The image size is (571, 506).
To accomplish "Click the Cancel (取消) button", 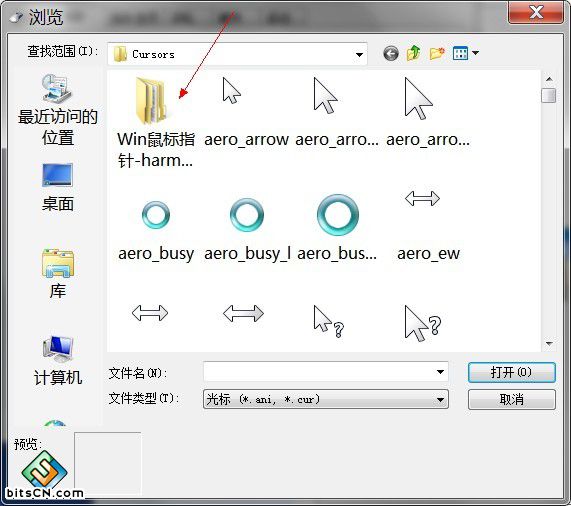I will (x=512, y=400).
